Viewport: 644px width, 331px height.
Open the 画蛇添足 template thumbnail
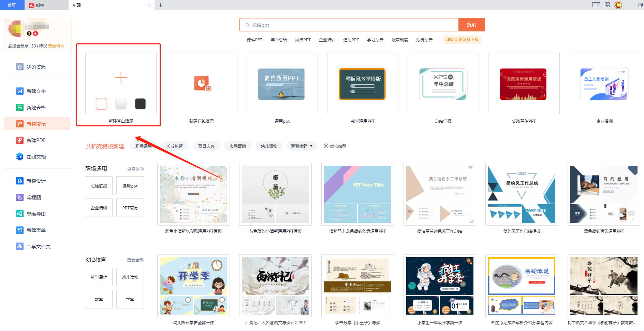point(522,286)
